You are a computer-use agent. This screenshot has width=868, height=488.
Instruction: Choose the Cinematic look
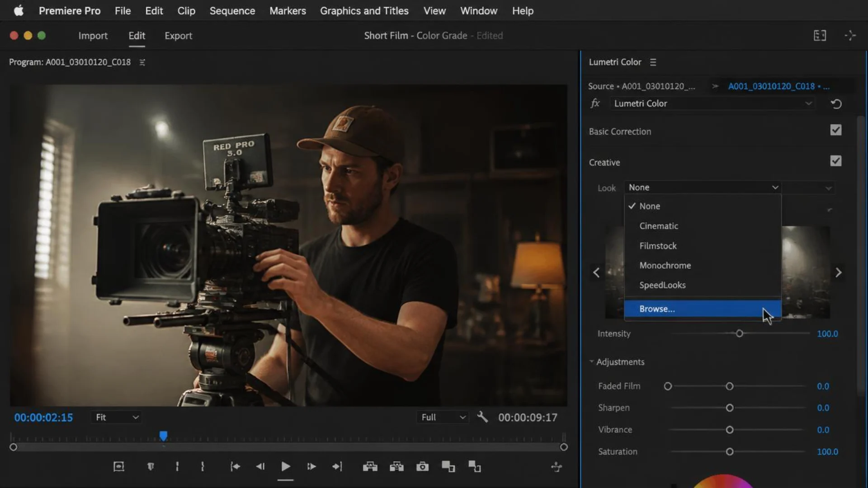(x=703, y=226)
